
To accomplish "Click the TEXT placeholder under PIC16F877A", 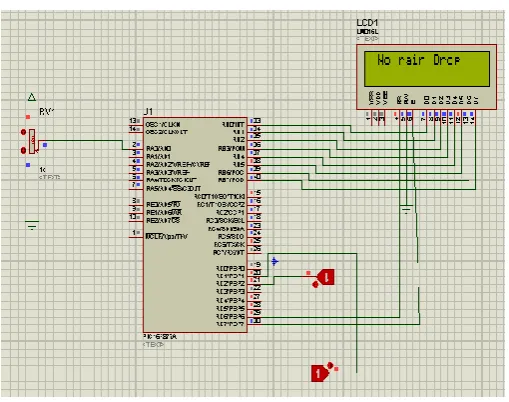I will click(x=154, y=344).
